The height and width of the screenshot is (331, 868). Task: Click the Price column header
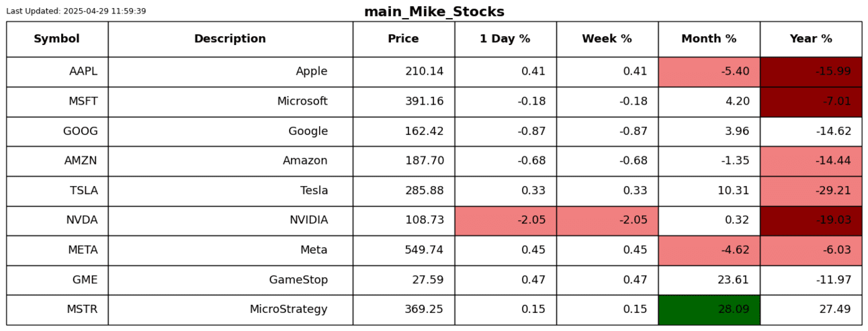(403, 39)
